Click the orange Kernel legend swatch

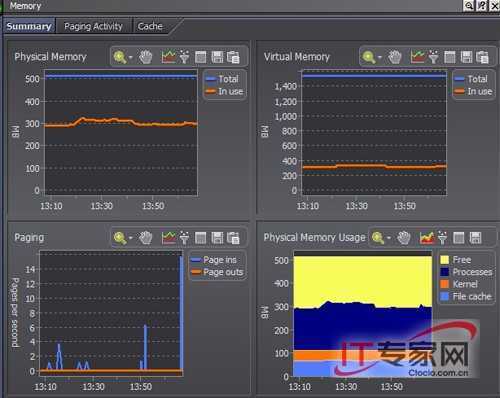pyautogui.click(x=445, y=284)
